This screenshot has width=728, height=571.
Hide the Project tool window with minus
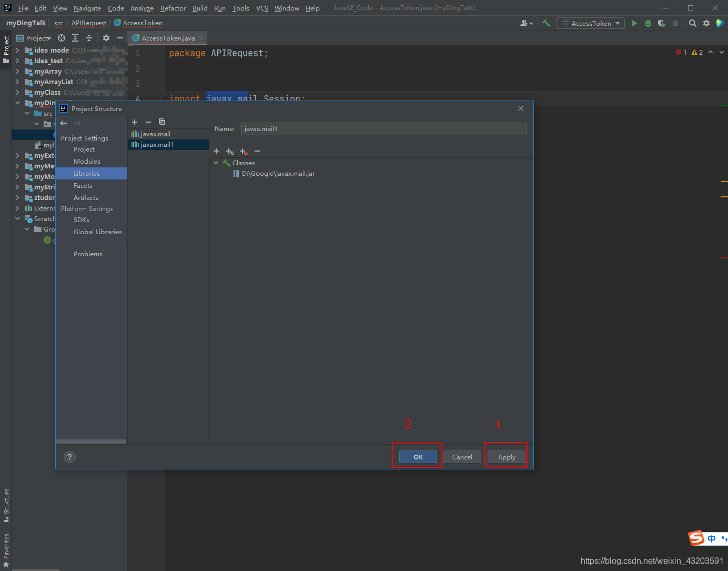tap(120, 38)
